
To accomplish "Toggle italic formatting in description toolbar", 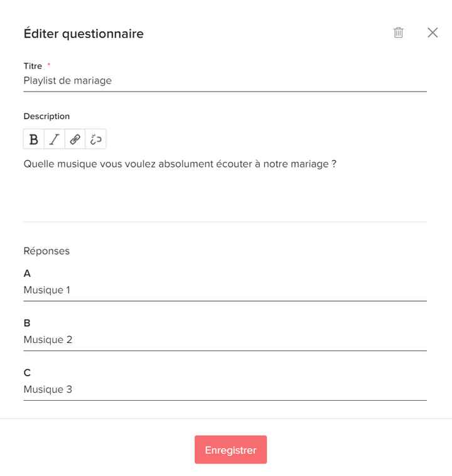I will click(55, 139).
